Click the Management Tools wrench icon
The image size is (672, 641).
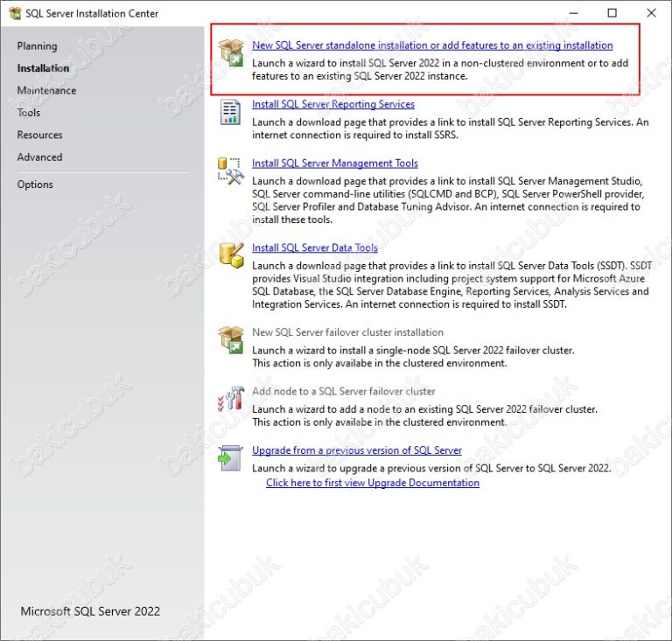point(231,171)
